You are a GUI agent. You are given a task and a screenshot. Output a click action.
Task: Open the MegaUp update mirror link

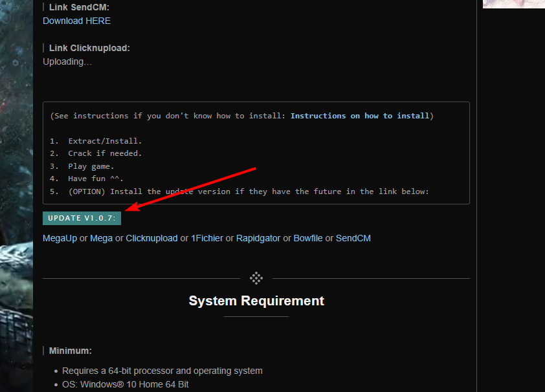pyautogui.click(x=60, y=238)
